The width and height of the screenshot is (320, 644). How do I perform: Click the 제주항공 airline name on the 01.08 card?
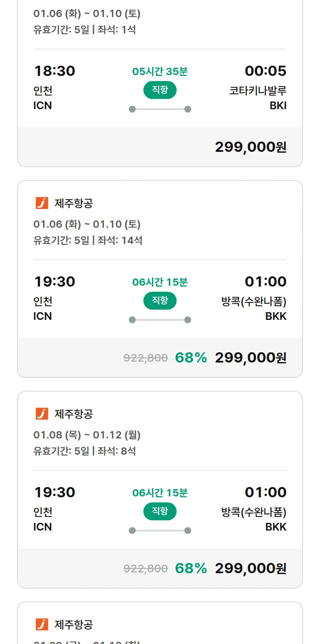(73, 414)
